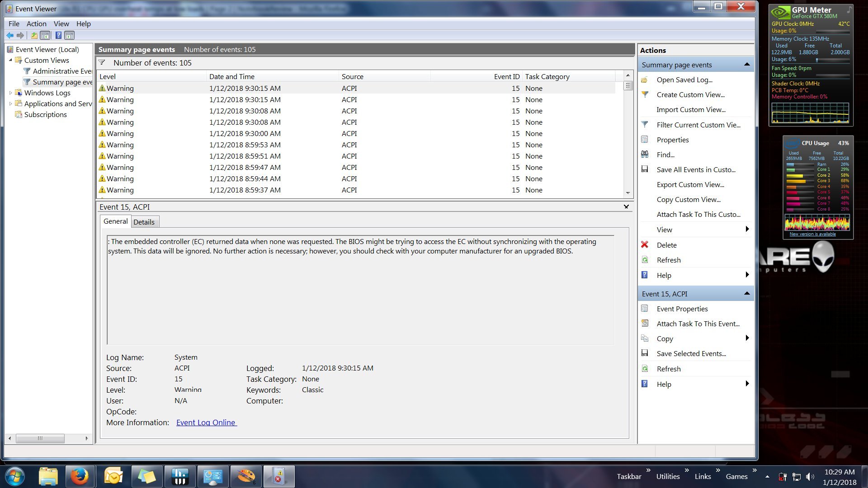Click the blue Back arrow in toolbar
The image size is (868, 488).
point(9,35)
